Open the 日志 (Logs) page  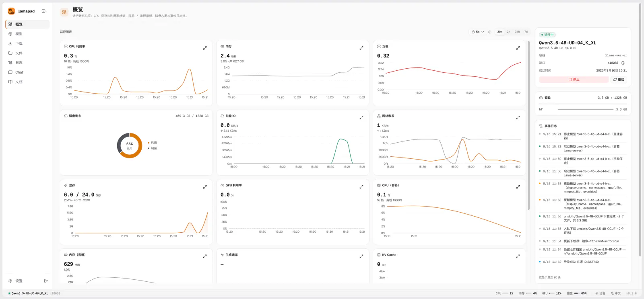27,63
